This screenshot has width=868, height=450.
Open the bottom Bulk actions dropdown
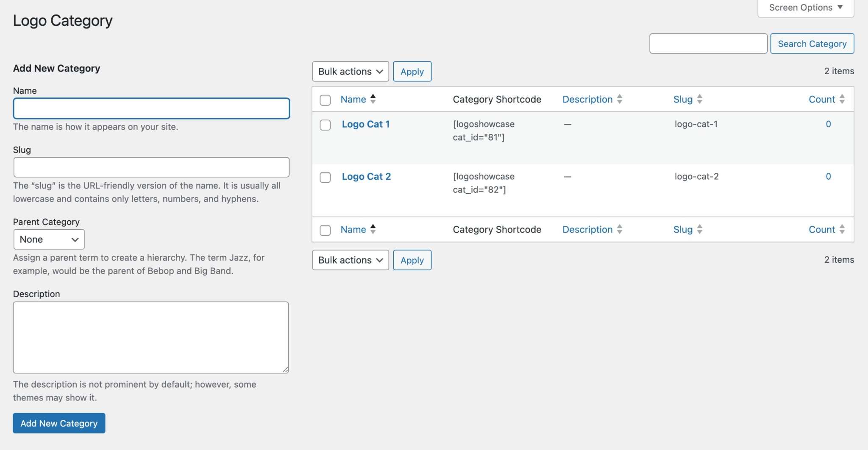click(x=351, y=260)
